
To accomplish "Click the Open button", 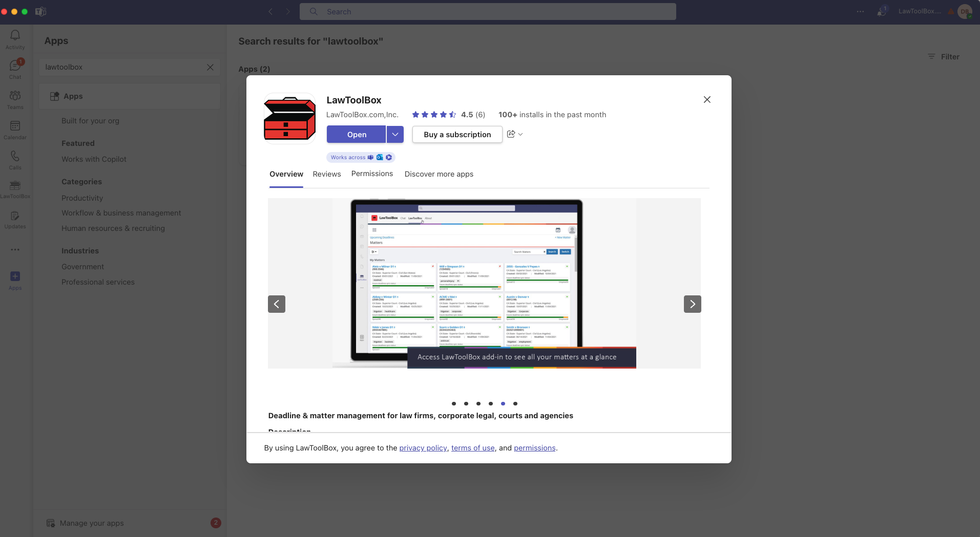I will [x=357, y=135].
